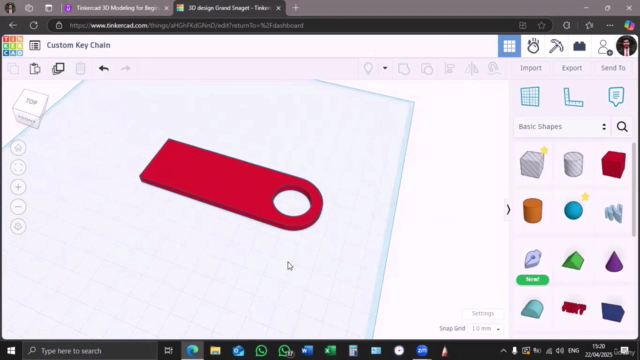The height and width of the screenshot is (360, 640).
Task: Toggle the show all lightbulb icon
Action: tap(368, 68)
